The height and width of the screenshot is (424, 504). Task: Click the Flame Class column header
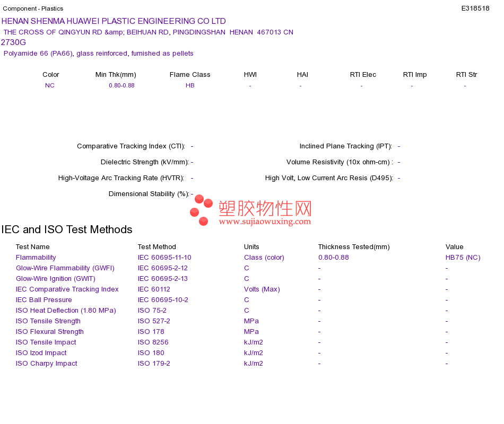tap(190, 75)
